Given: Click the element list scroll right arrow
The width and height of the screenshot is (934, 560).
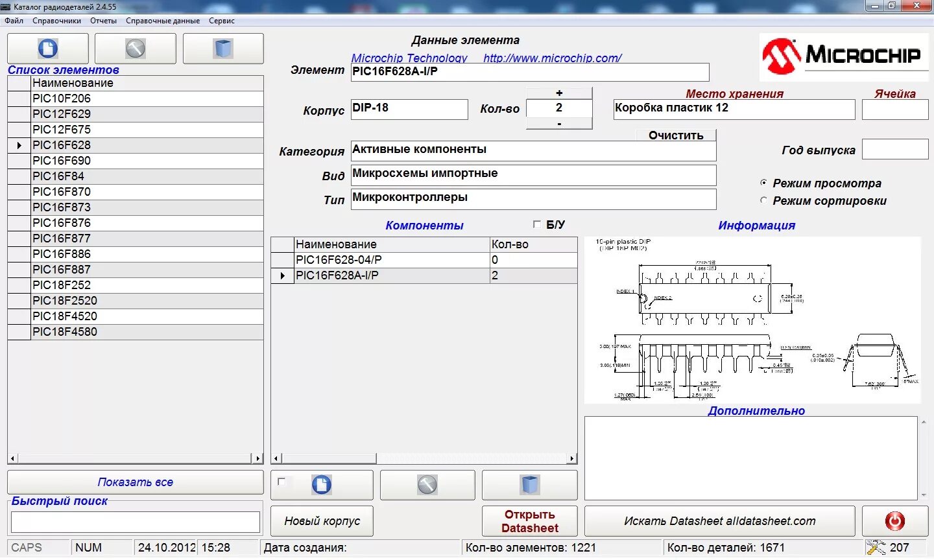Looking at the screenshot, I should pyautogui.click(x=257, y=458).
